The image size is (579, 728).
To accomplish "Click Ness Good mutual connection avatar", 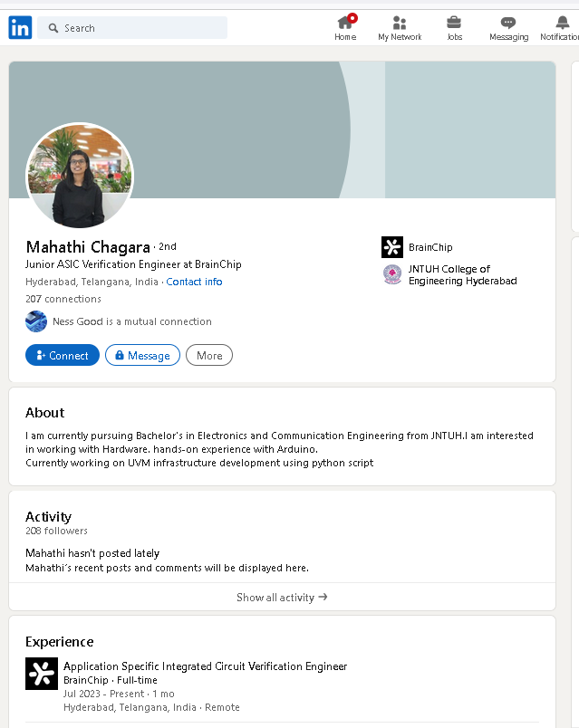I will click(36, 321).
